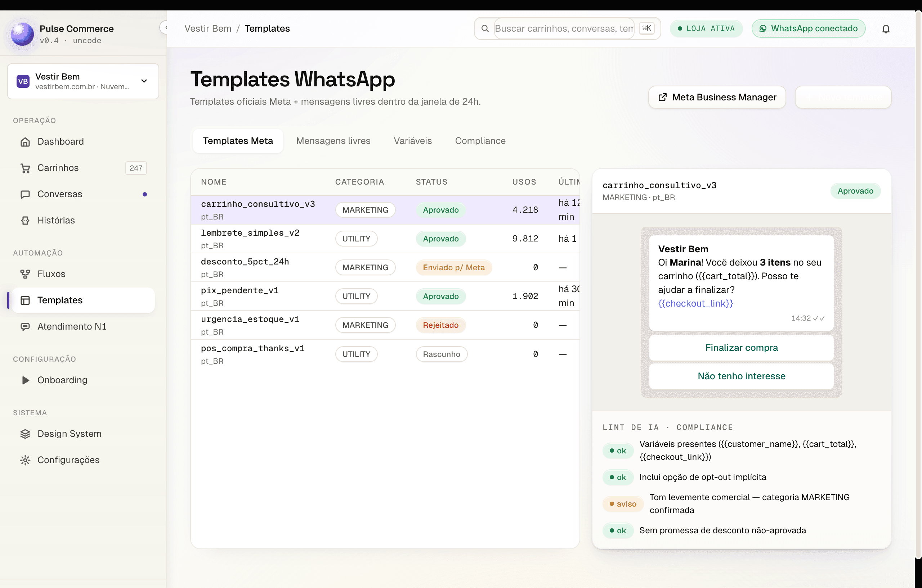Click the Configurações gear icon
The image size is (922, 588).
point(25,460)
